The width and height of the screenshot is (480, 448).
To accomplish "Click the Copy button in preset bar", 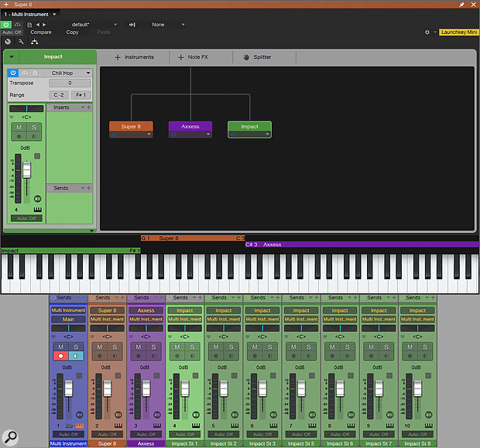I will (x=72, y=32).
